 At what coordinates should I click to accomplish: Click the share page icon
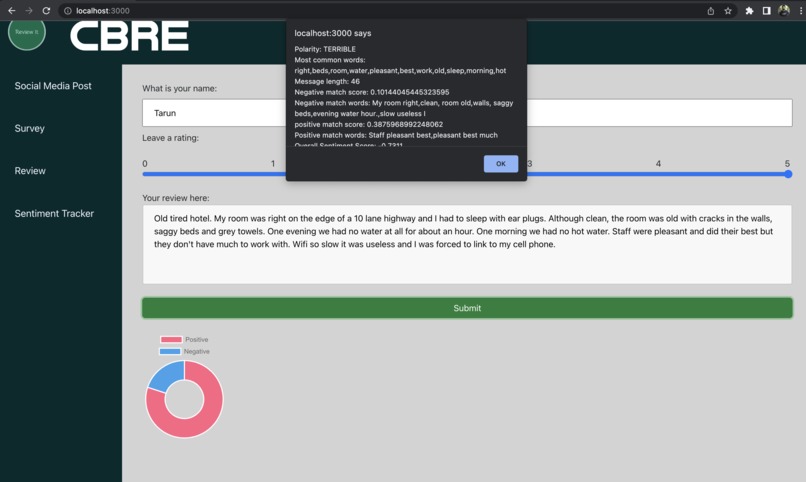coord(710,11)
